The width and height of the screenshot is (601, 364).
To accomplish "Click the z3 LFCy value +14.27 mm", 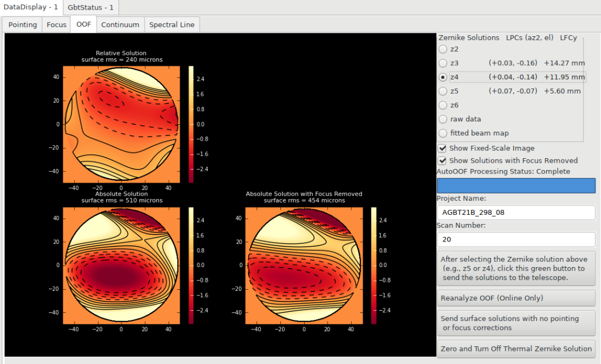I will pos(564,63).
